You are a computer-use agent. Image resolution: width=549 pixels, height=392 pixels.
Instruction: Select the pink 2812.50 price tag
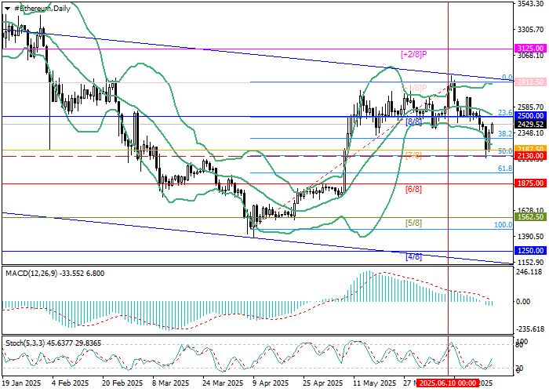[x=529, y=82]
